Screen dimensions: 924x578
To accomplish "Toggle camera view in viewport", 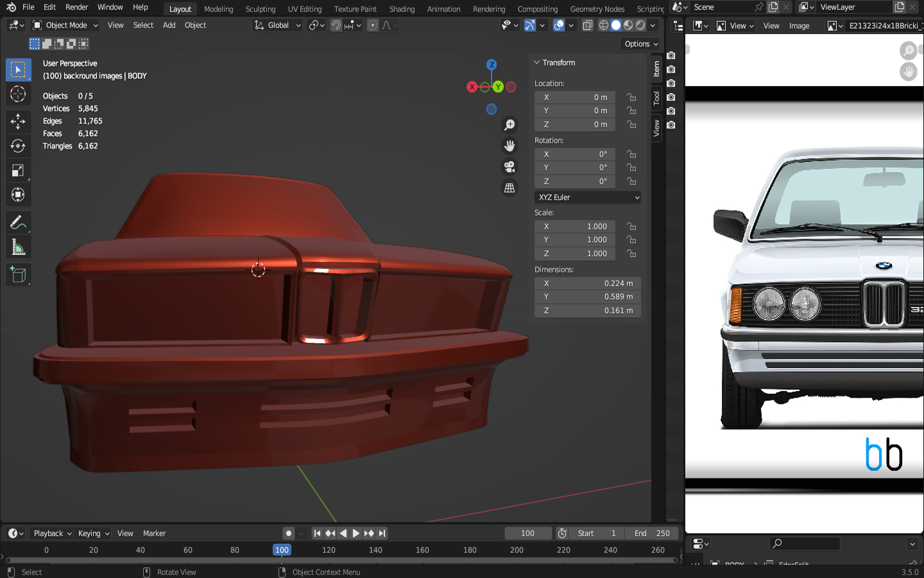I will coord(509,167).
